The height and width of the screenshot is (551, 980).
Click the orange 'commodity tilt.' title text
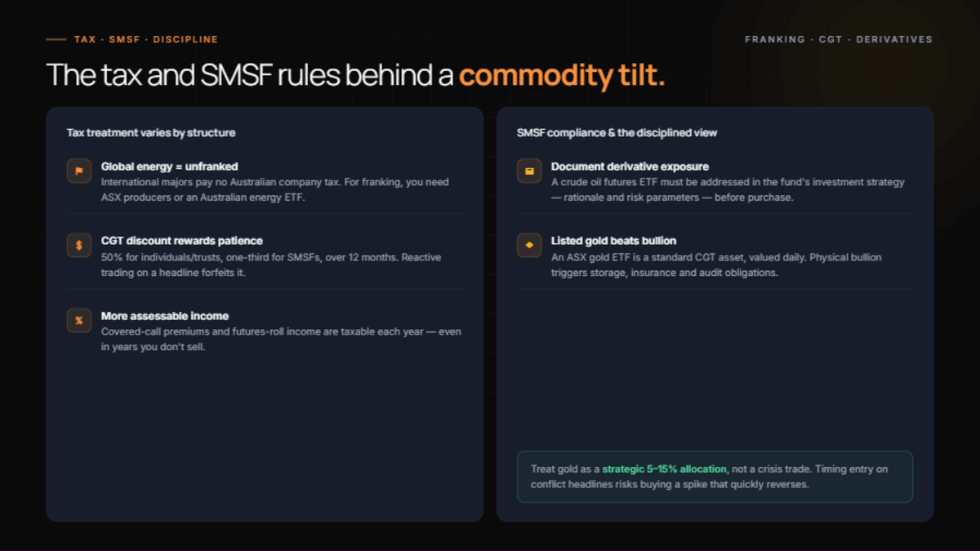point(562,75)
